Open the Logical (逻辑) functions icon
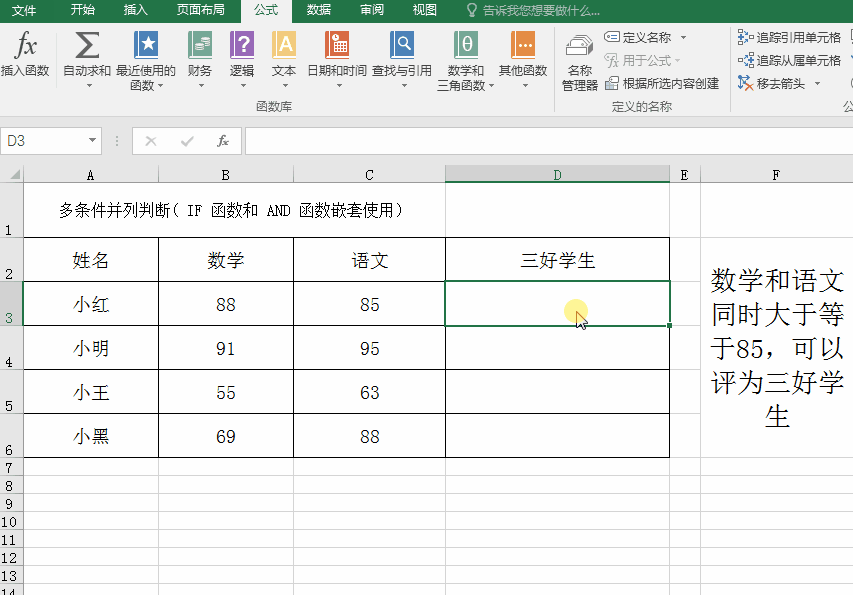 pos(242,45)
